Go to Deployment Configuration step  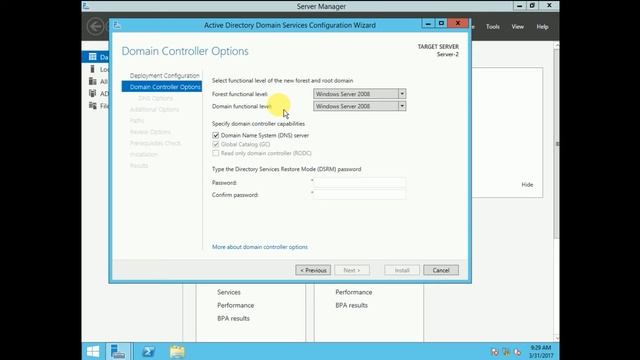coord(164,76)
